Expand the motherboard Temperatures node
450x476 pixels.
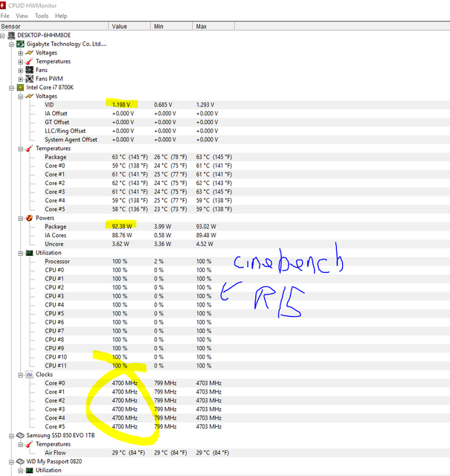tap(20, 62)
